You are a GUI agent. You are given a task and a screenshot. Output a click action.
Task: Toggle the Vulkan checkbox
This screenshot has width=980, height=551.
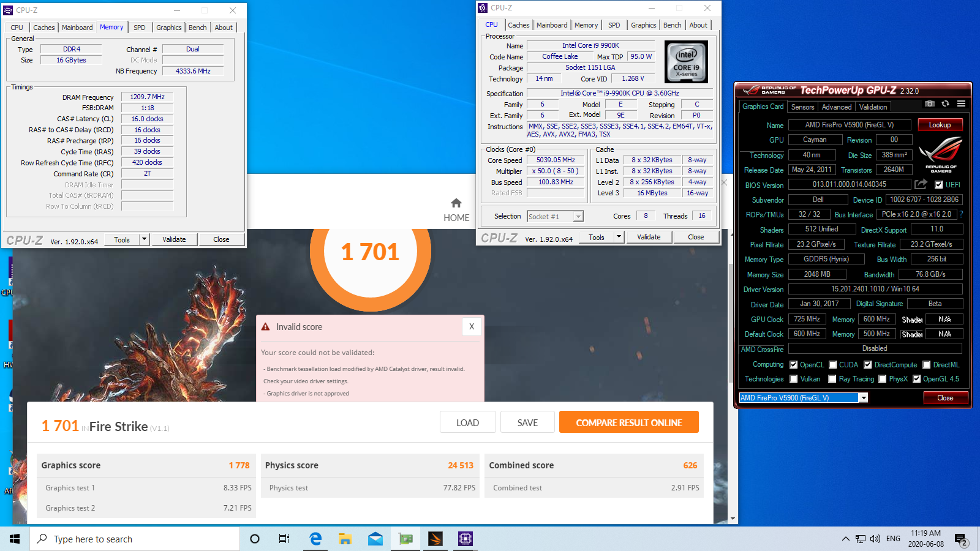pyautogui.click(x=793, y=379)
